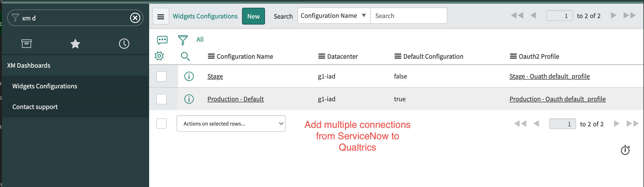Show favorites with the star icon
Screen dimensions: 644x187
coord(75,44)
